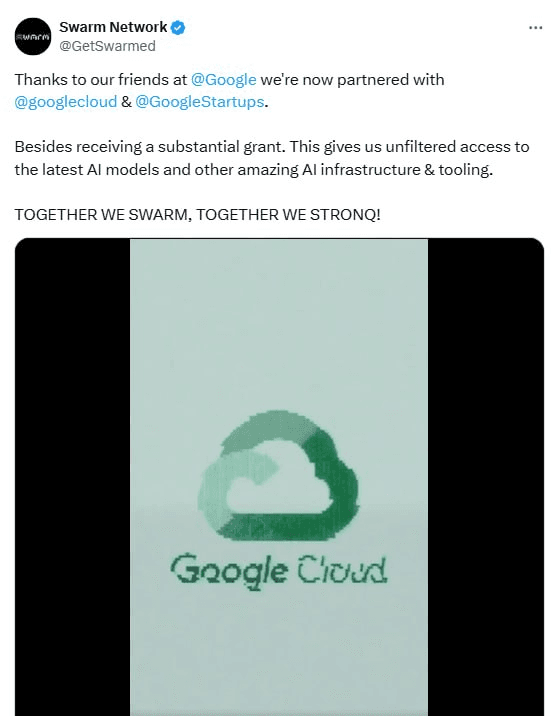Click the "infrastructure & tooling" text
This screenshot has width=559, height=716.
(x=406, y=170)
